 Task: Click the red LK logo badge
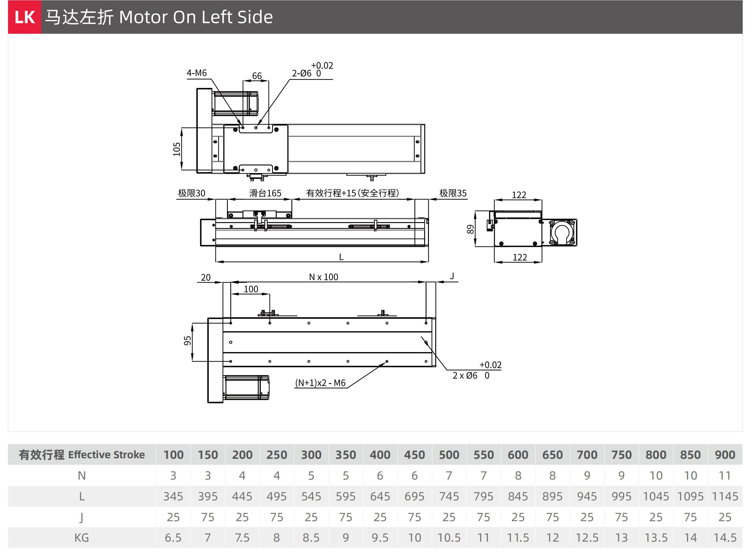(25, 17)
